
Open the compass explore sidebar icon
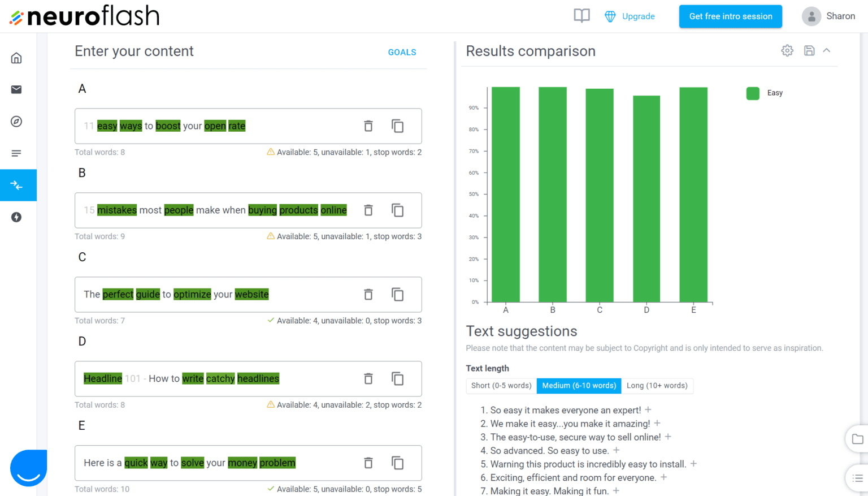16,122
